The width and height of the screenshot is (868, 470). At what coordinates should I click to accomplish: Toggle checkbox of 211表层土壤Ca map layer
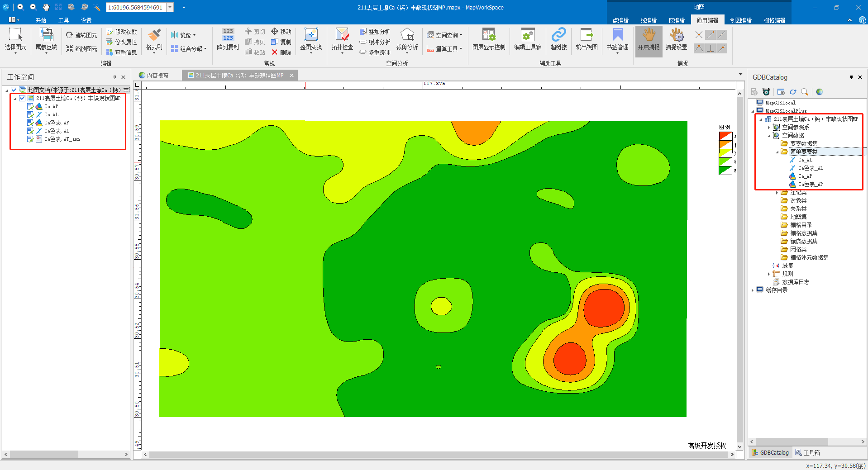(x=22, y=98)
